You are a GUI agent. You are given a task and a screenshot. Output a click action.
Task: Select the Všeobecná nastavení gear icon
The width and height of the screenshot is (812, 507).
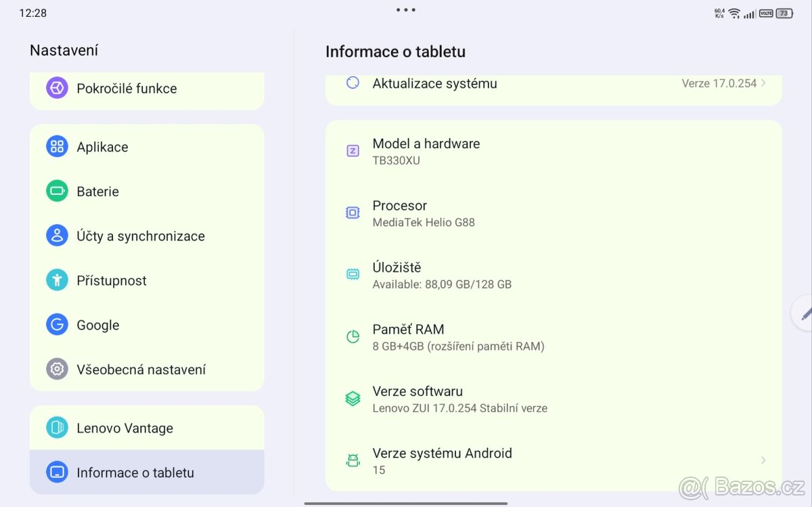click(57, 369)
